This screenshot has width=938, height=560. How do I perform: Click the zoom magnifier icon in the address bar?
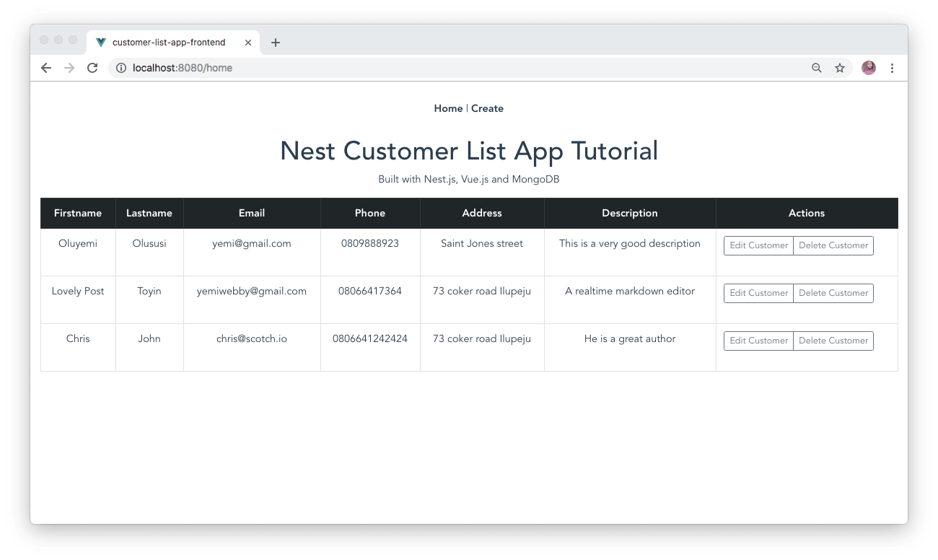pyautogui.click(x=816, y=67)
